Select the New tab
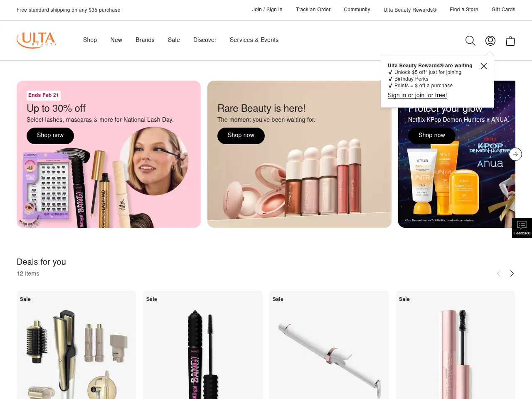 click(116, 40)
